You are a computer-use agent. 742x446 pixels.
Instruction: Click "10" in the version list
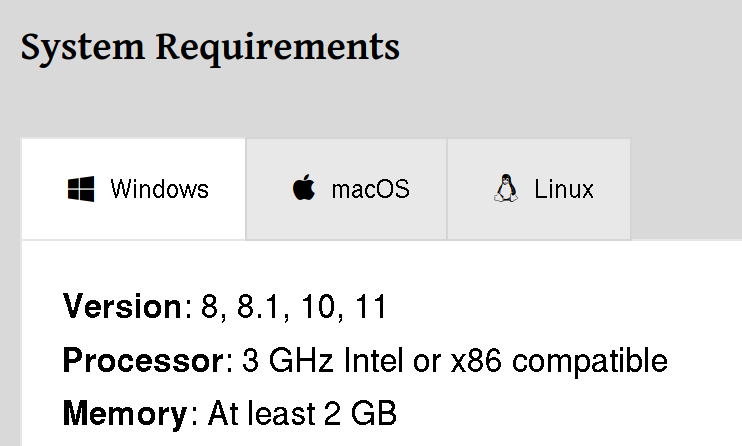click(319, 307)
